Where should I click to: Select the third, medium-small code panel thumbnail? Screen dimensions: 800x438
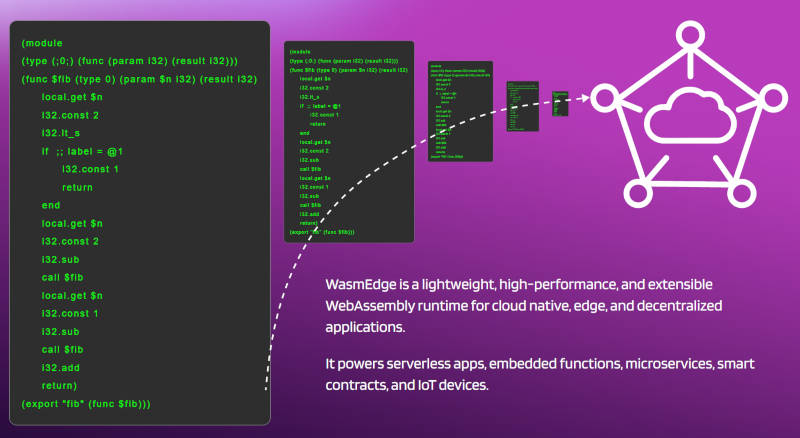pos(460,111)
